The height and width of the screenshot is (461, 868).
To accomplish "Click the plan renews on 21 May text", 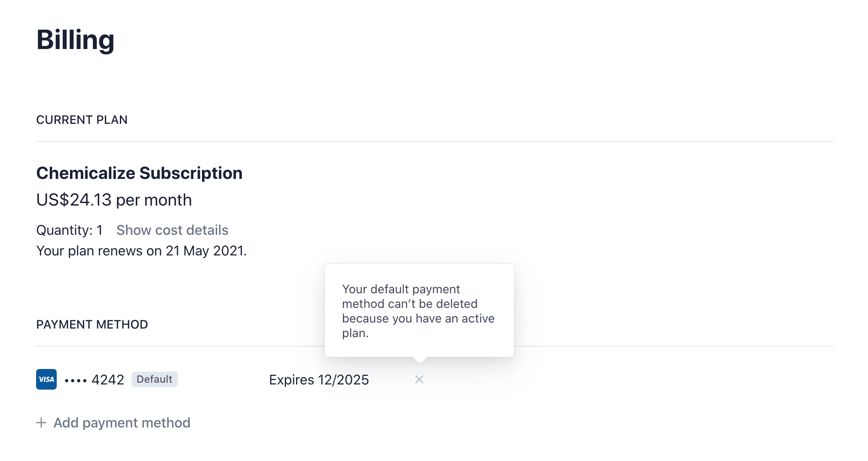I will click(141, 251).
